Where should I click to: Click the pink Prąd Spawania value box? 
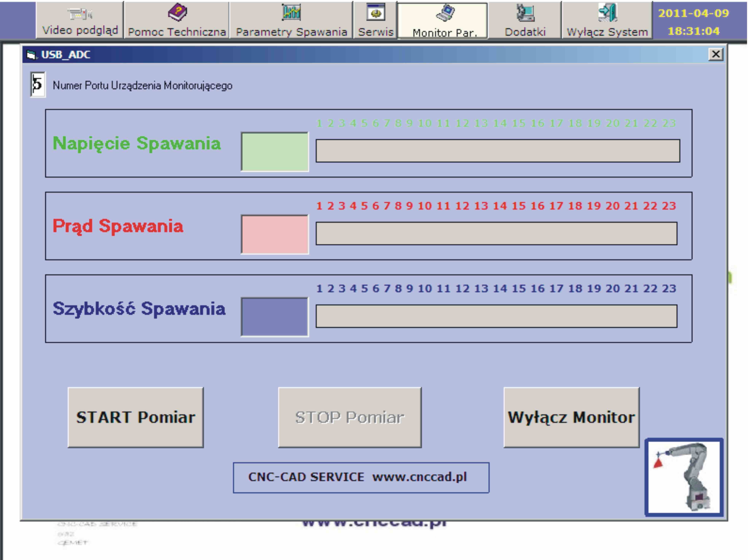[x=275, y=234]
